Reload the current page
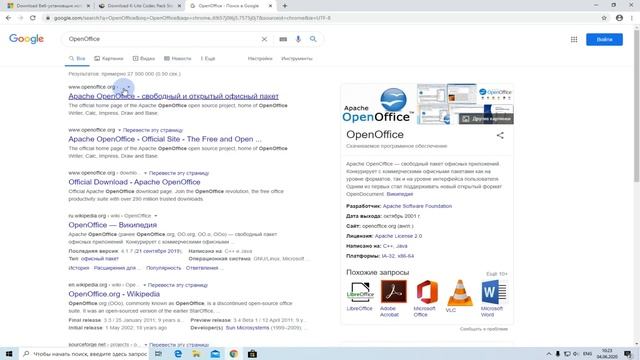The height and width of the screenshot is (360, 640). pos(33,18)
